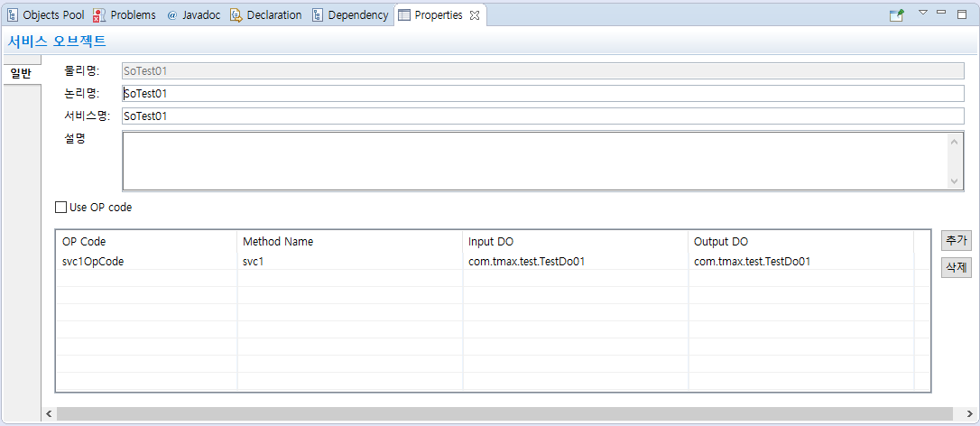Select Input DO cell com.tmax.test.TestDo01

576,262
